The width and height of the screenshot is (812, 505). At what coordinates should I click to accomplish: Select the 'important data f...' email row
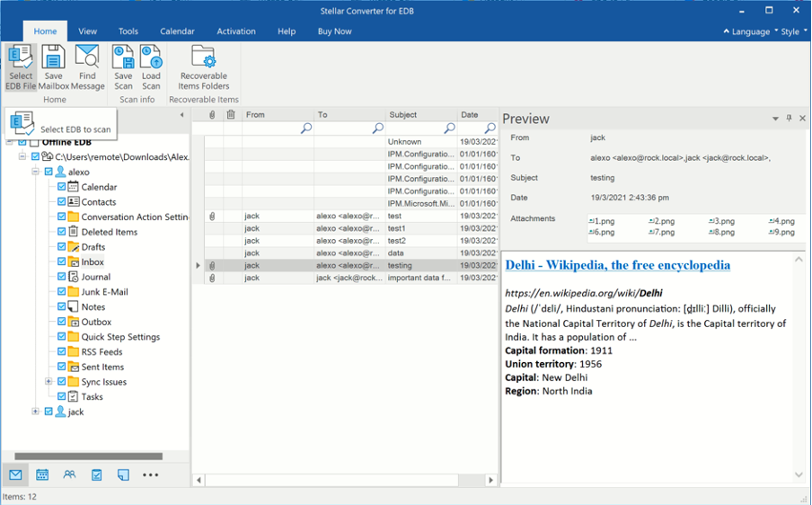(x=345, y=279)
